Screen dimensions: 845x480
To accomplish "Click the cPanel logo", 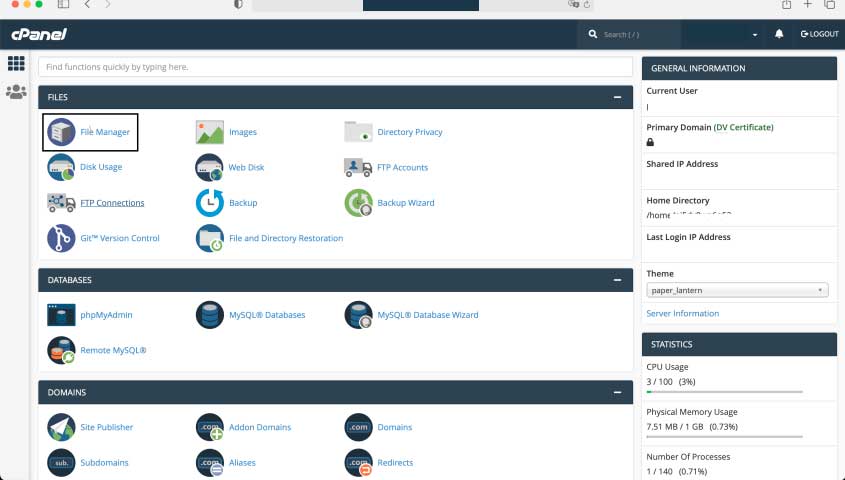I will (x=39, y=34).
